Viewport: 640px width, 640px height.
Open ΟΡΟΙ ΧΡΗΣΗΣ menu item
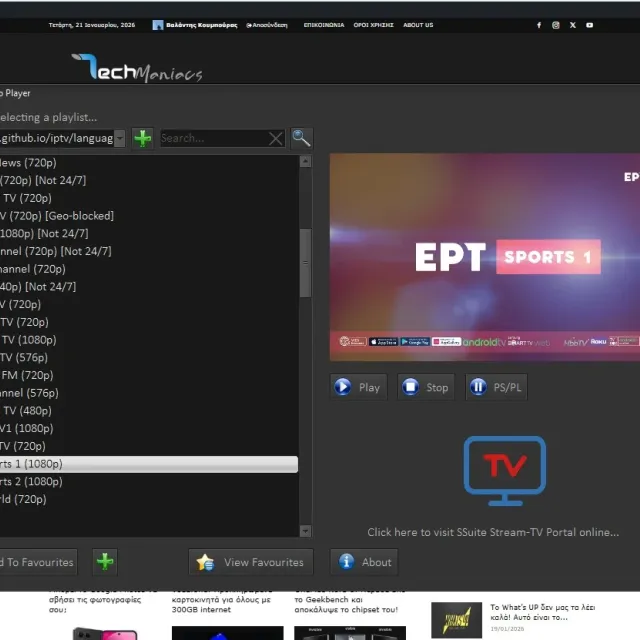point(373,25)
